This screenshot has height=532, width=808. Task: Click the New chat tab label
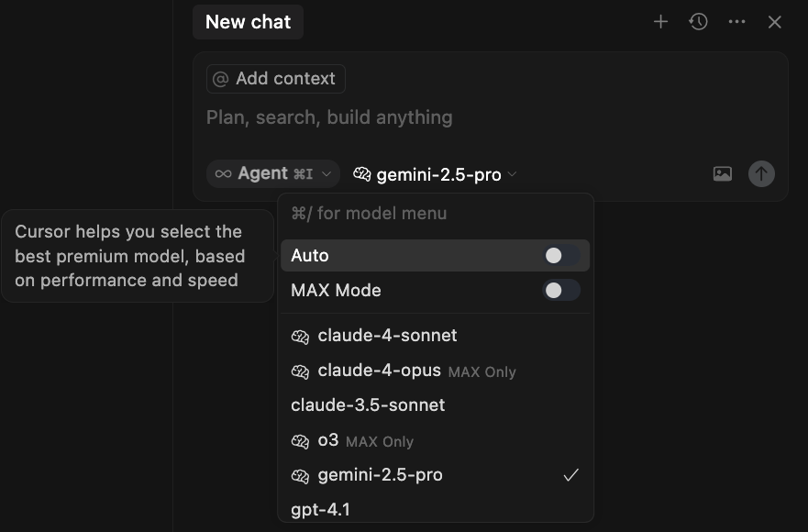coord(248,22)
